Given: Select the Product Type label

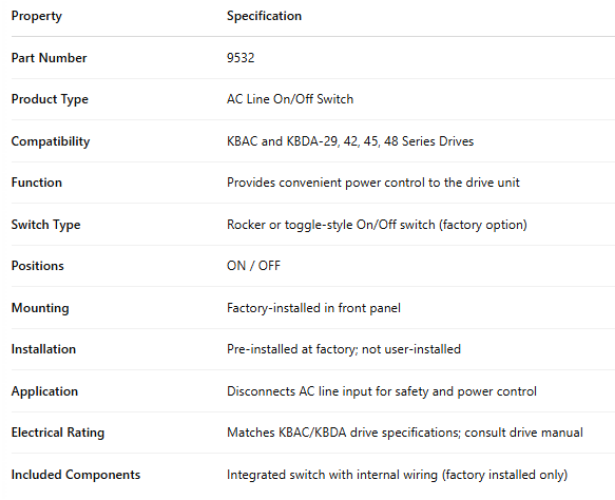Looking at the screenshot, I should point(49,100).
